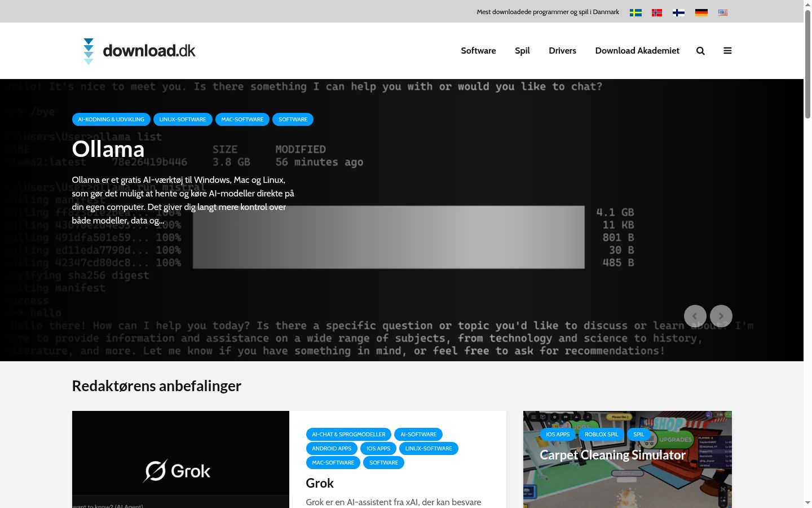
Task: Select SPIL tag on Carpet Cleaning card
Action: click(639, 435)
